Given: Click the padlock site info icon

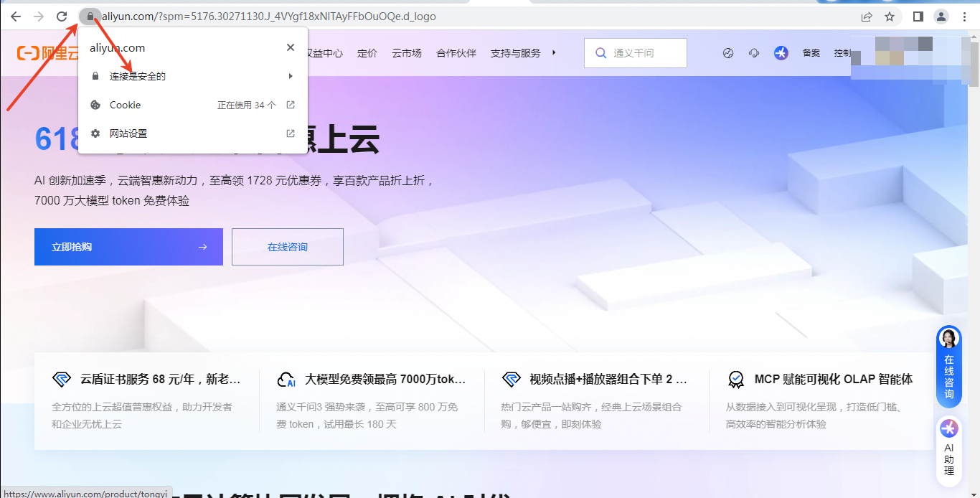Looking at the screenshot, I should pyautogui.click(x=90, y=16).
